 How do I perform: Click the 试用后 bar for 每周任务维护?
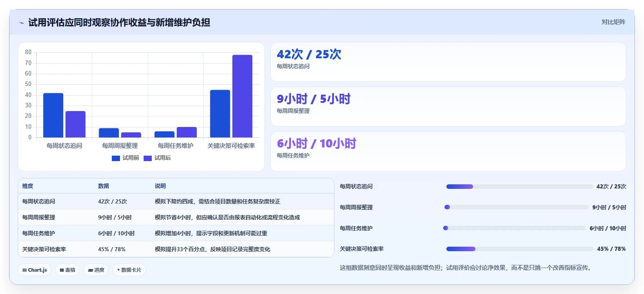click(187, 132)
